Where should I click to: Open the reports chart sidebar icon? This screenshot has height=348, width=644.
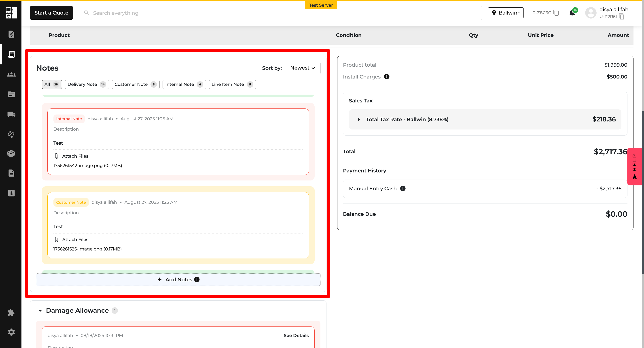(x=11, y=193)
